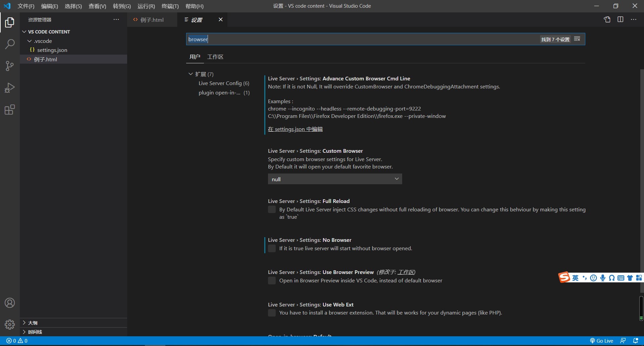The height and width of the screenshot is (346, 644).
Task: Click 在 settings.json 中编辑 link
Action: 295,129
